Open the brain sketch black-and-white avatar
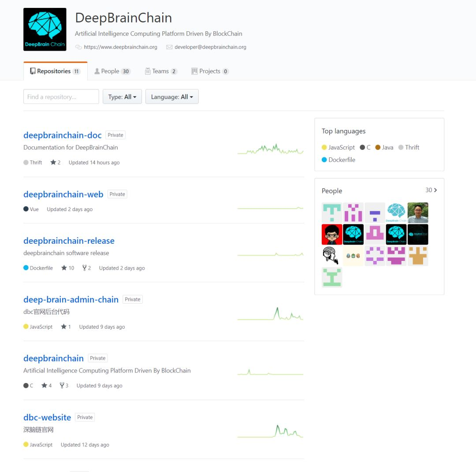 pos(332,256)
